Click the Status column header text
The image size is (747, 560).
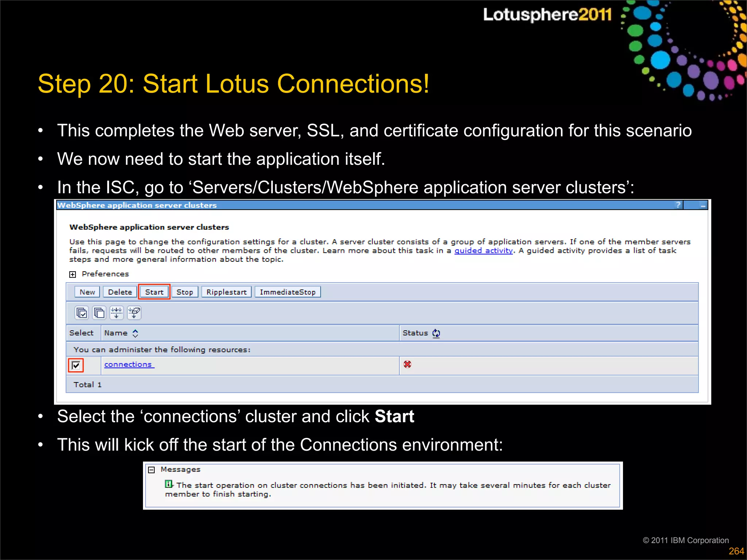tap(415, 333)
